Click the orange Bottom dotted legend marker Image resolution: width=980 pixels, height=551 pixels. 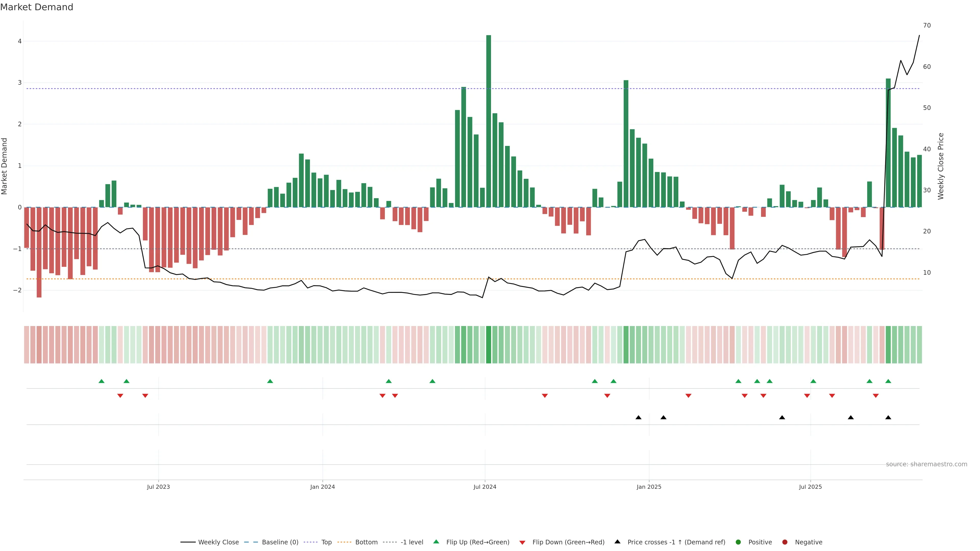[x=344, y=542]
